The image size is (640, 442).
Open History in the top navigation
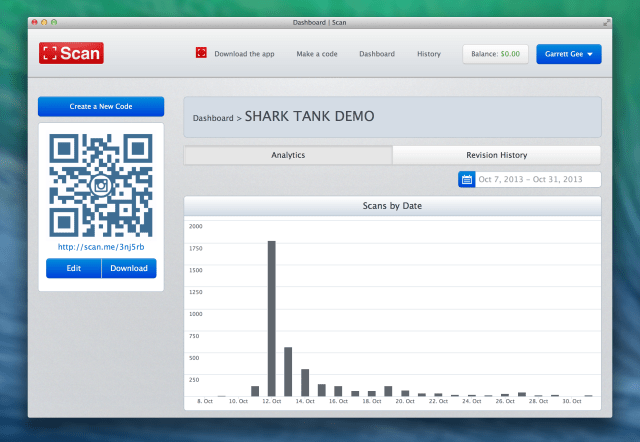[428, 54]
